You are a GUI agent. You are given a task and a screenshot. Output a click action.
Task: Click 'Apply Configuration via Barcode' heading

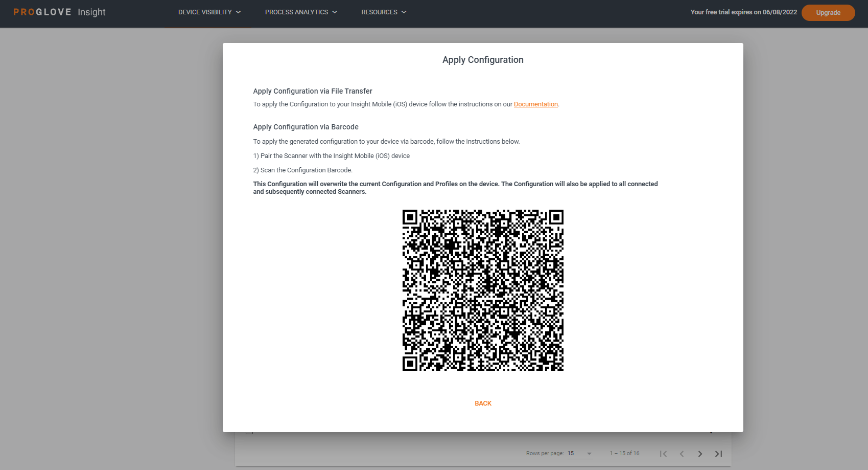[306, 127]
